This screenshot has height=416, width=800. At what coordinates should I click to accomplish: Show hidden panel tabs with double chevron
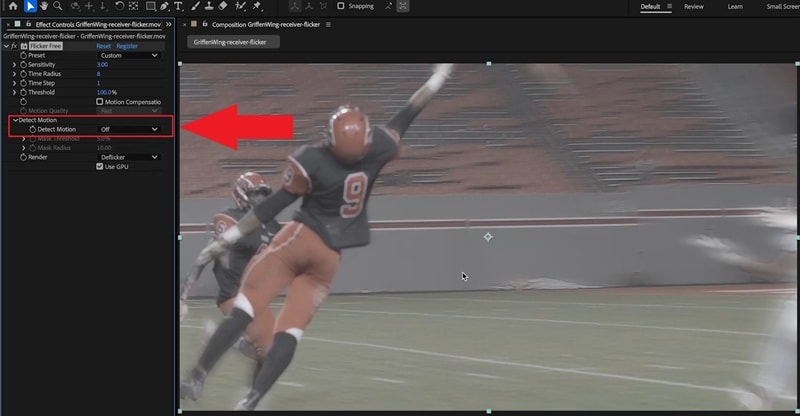[168, 24]
